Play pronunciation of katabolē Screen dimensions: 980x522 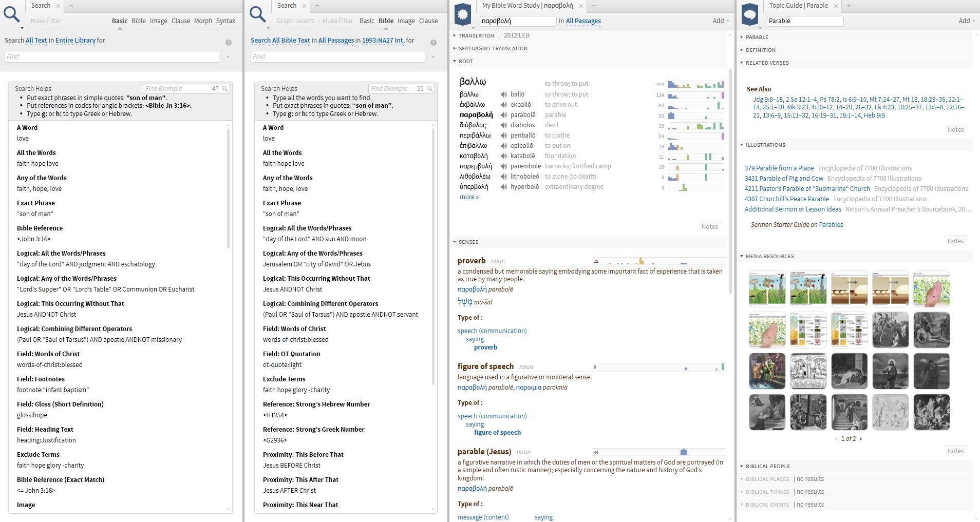pos(504,156)
